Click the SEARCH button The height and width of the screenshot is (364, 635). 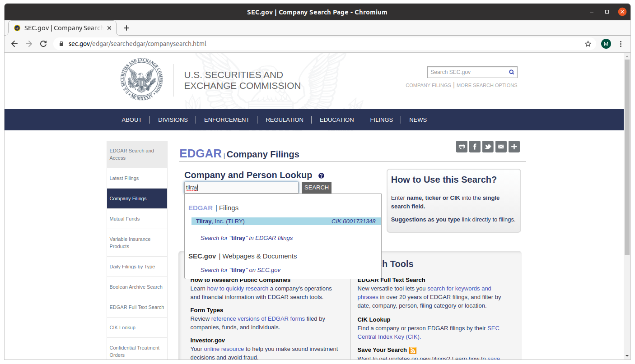pyautogui.click(x=316, y=187)
